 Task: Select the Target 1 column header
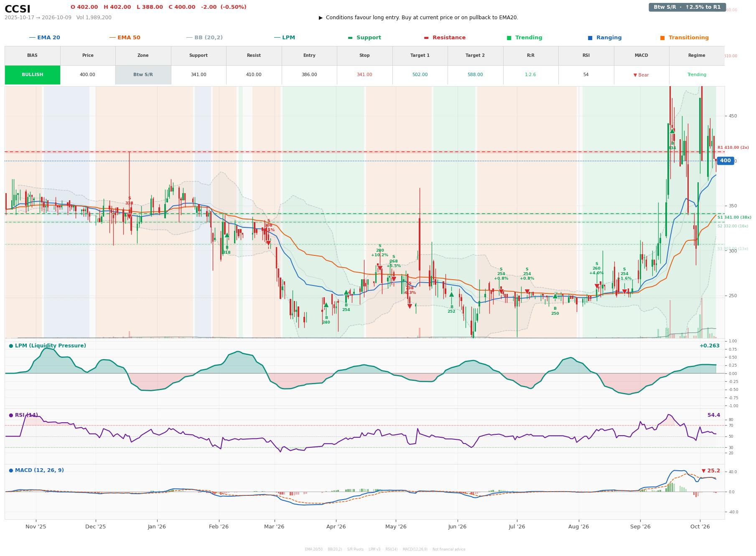tap(420, 56)
